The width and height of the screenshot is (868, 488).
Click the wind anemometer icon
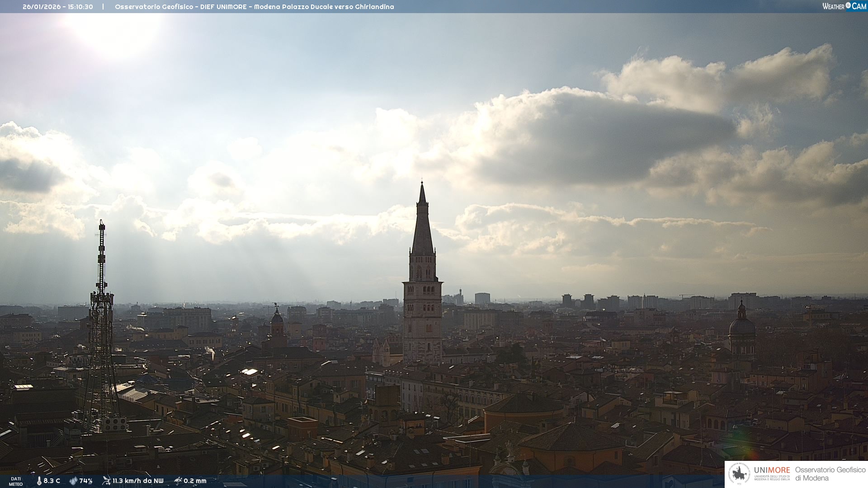[106, 481]
